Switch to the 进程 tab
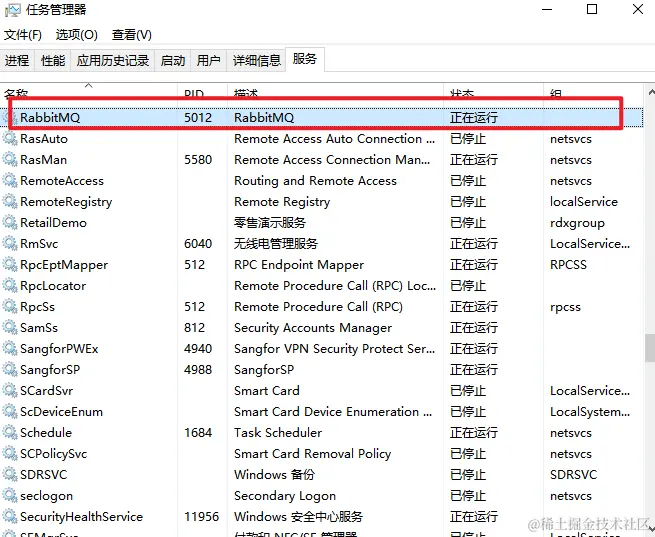655x537 pixels. 17,61
